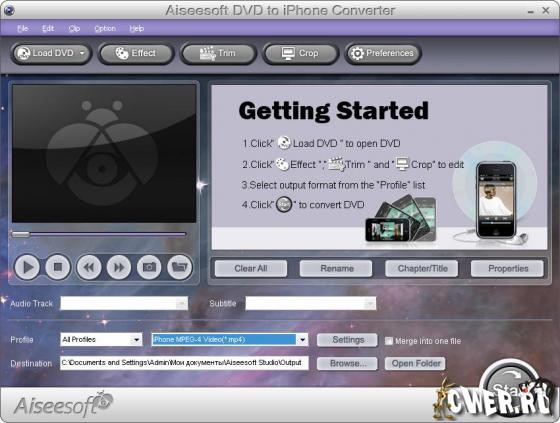Click the Browse... button
This screenshot has width=560, height=423.
(347, 363)
